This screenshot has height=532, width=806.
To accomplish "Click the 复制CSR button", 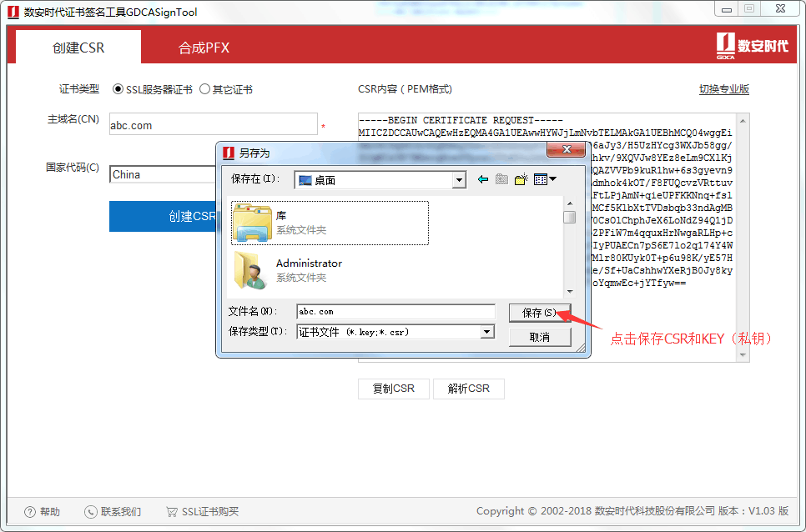I will (x=394, y=389).
